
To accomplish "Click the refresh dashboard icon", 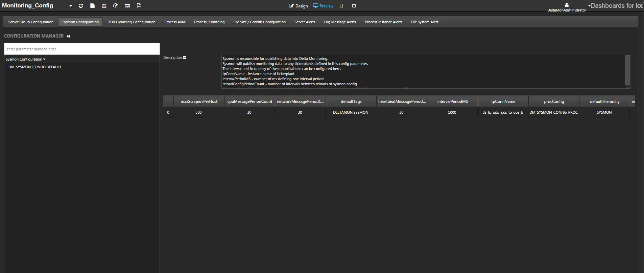I will tap(81, 6).
